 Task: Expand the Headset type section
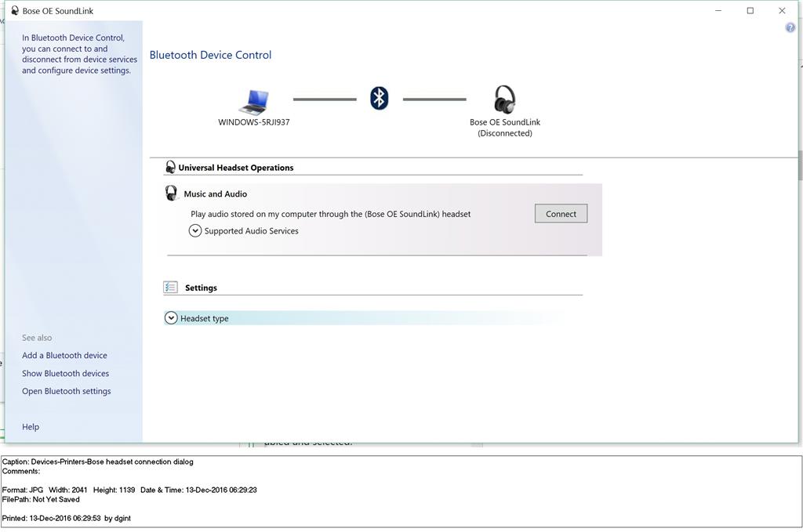(x=170, y=318)
